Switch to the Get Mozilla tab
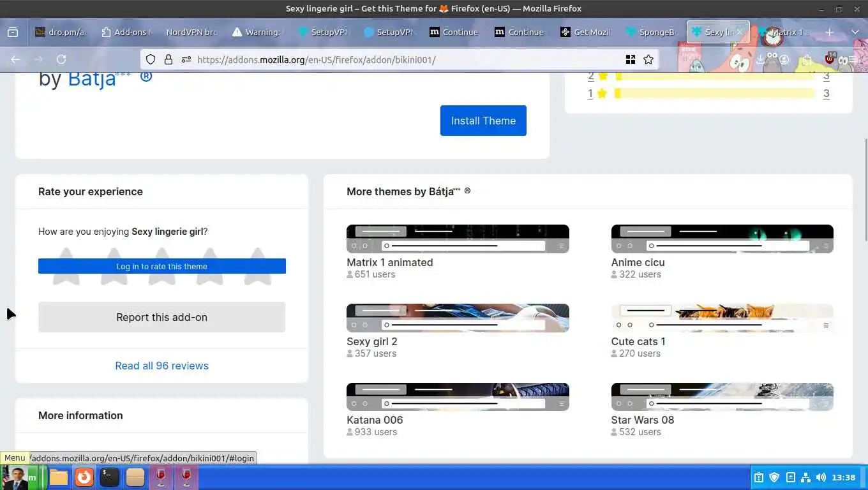The image size is (868, 490). 585,32
